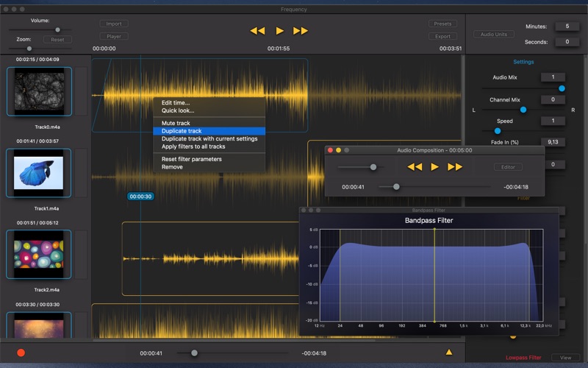Select 'Apply filters to all tracks'
Image resolution: width=588 pixels, height=368 pixels.
click(x=193, y=146)
